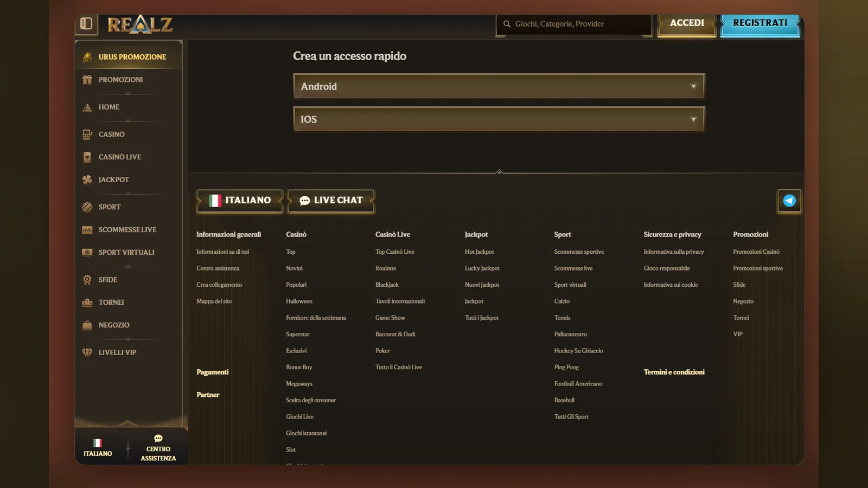The height and width of the screenshot is (488, 868).
Task: Click the Registrati button
Action: coord(760,23)
